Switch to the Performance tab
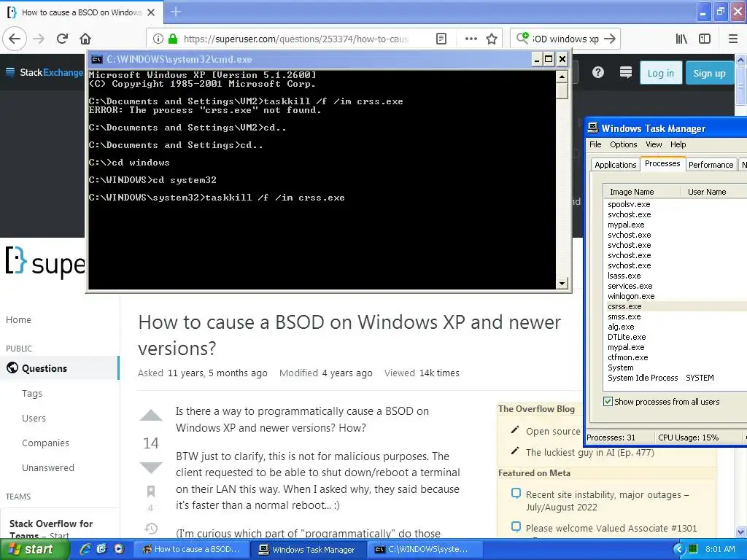747x560 pixels. click(x=711, y=165)
